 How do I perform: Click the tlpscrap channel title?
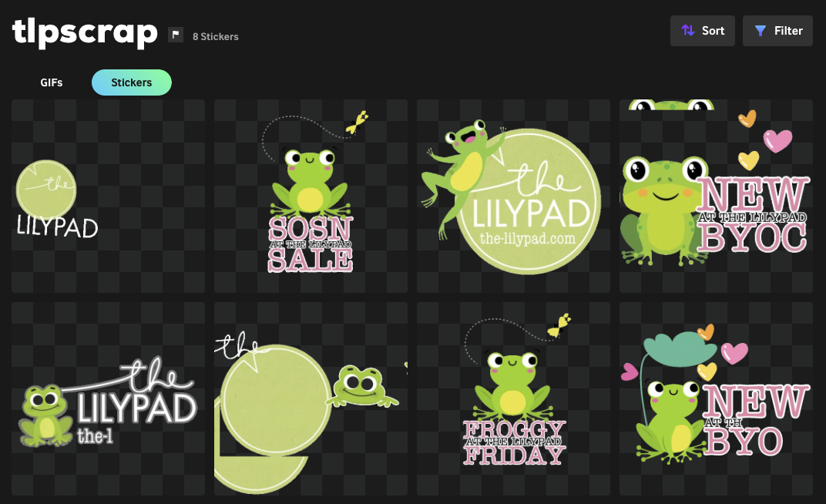click(85, 32)
